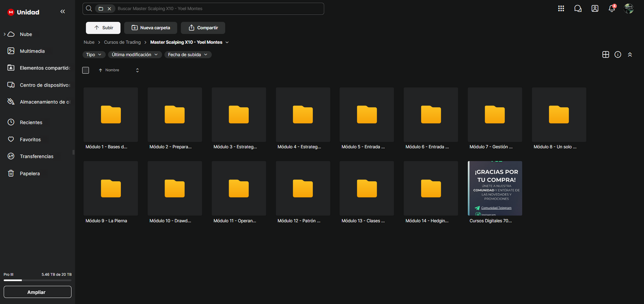The image size is (644, 304).
Task: Switch view with the grid layout icon
Action: tap(605, 54)
